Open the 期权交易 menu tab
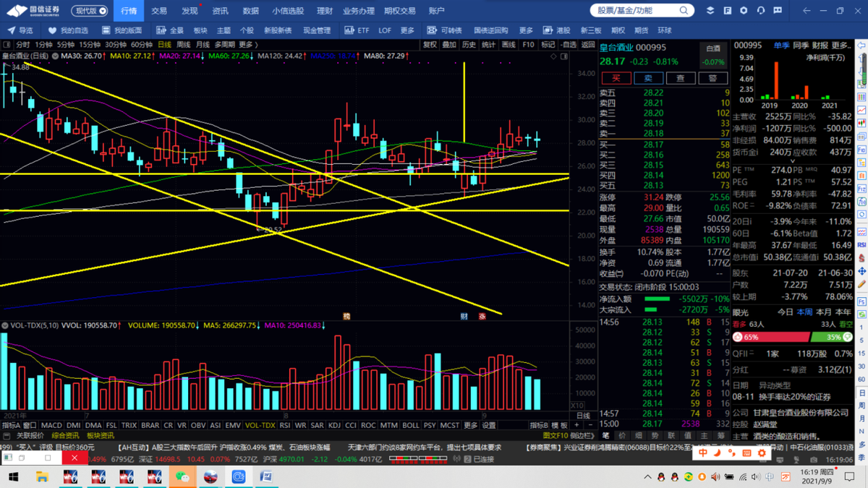 tap(400, 11)
